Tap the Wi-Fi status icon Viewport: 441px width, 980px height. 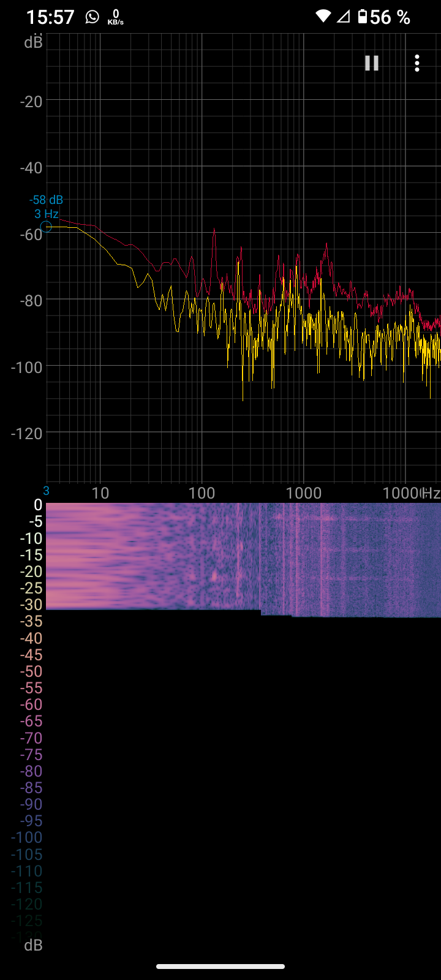coord(323,17)
